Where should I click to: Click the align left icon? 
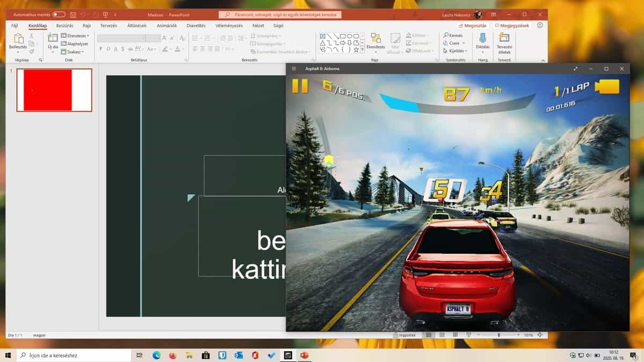(x=195, y=49)
